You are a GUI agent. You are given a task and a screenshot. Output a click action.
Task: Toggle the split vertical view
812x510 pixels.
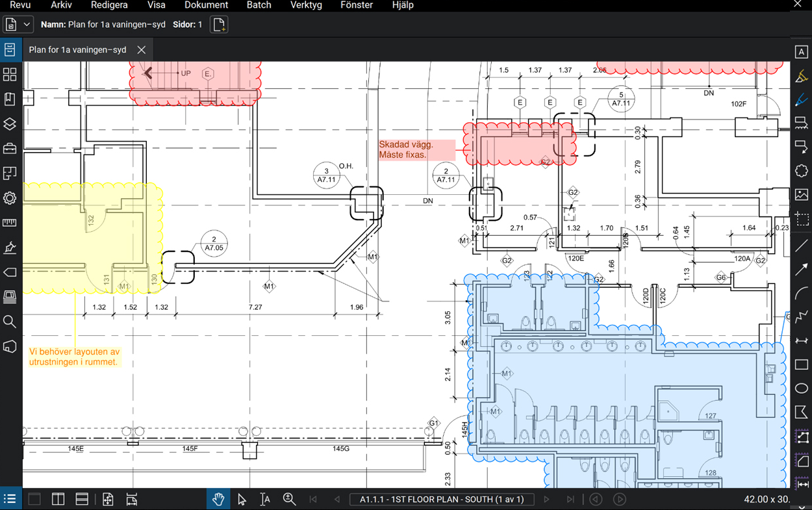pyautogui.click(x=58, y=499)
